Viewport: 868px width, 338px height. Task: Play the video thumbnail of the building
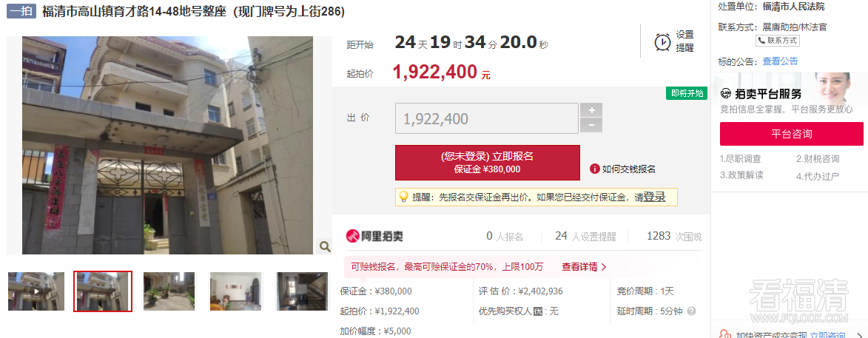[x=36, y=291]
